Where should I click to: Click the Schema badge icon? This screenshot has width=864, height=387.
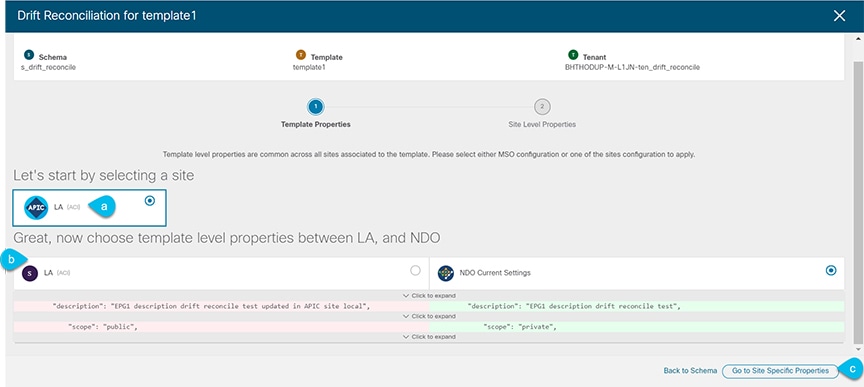tap(29, 55)
